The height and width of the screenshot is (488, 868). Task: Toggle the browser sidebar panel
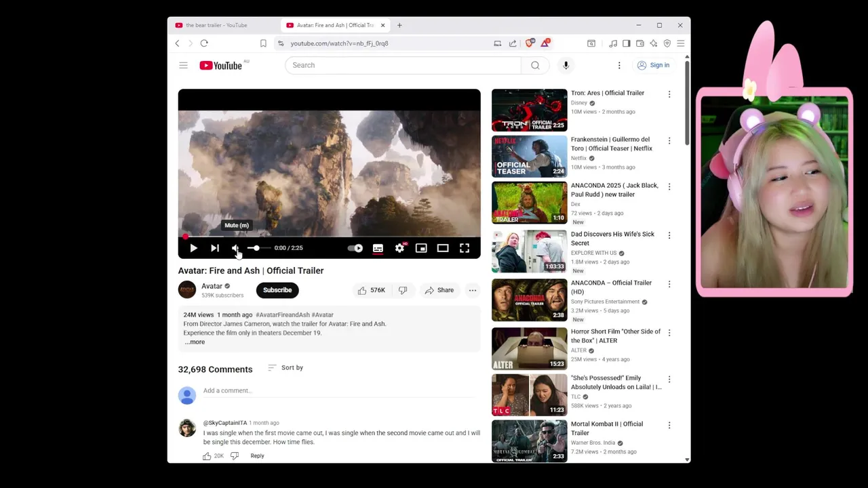(627, 43)
